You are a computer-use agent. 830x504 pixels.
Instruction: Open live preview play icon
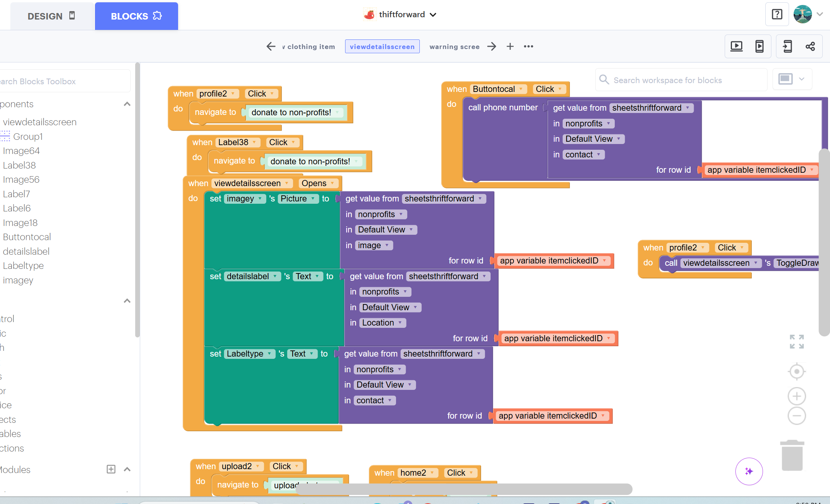coord(736,47)
